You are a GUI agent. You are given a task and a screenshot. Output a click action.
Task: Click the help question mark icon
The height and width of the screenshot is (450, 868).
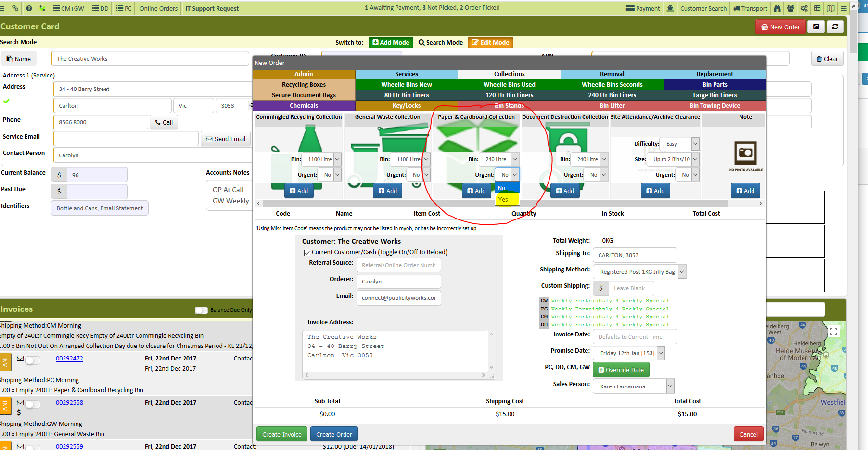(29, 8)
